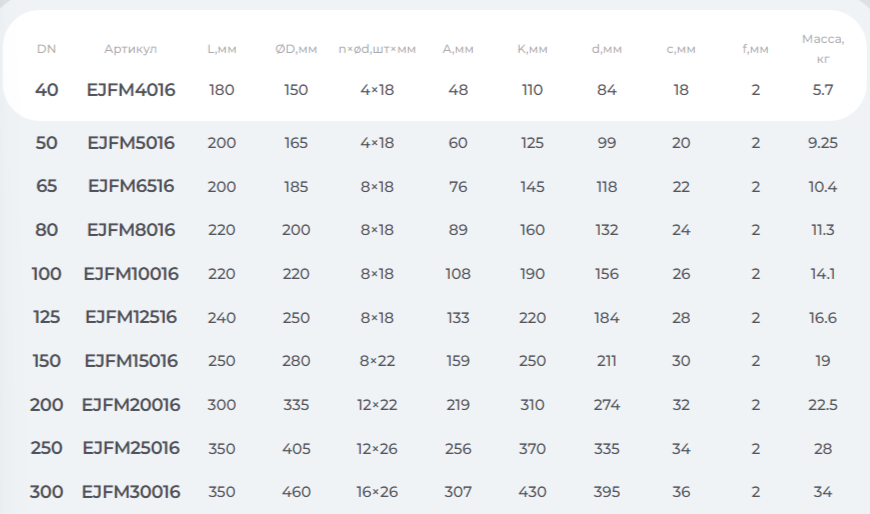Select the EJFM4016 article row
This screenshot has width=870, height=514.
tap(435, 90)
